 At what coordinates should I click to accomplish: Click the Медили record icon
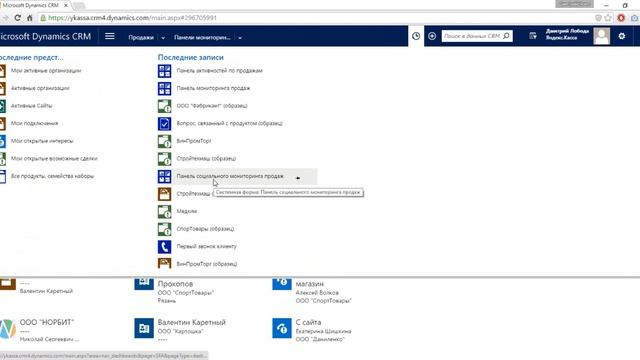164,211
